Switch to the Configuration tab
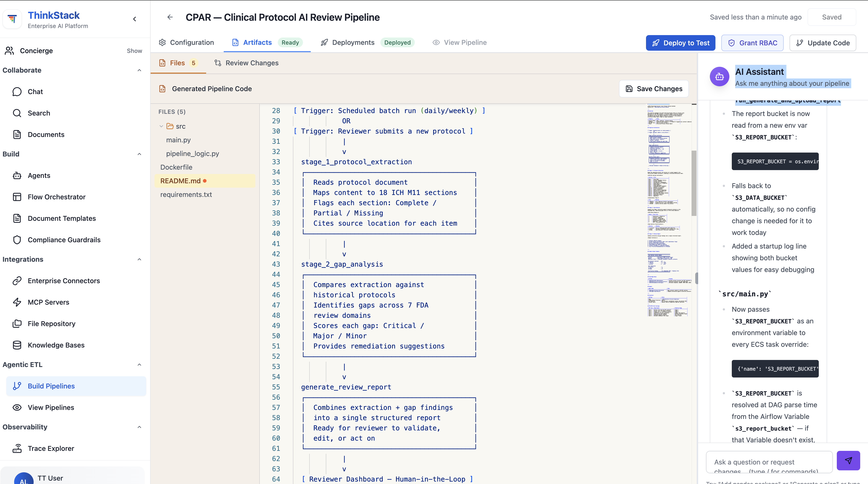 coord(186,42)
